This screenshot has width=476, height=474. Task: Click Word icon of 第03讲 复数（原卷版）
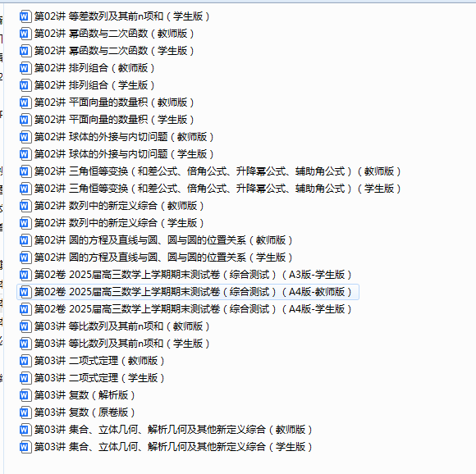tap(25, 412)
